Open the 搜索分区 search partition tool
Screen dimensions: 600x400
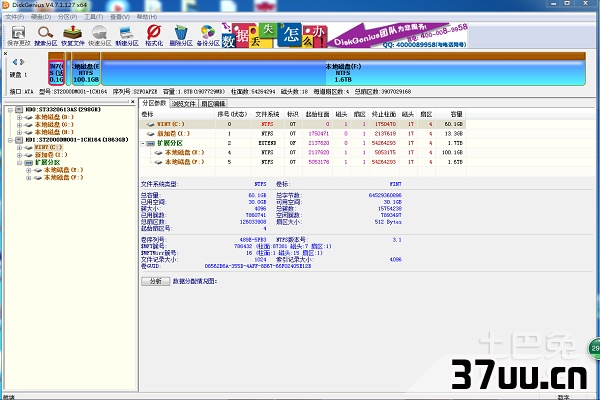(x=45, y=36)
